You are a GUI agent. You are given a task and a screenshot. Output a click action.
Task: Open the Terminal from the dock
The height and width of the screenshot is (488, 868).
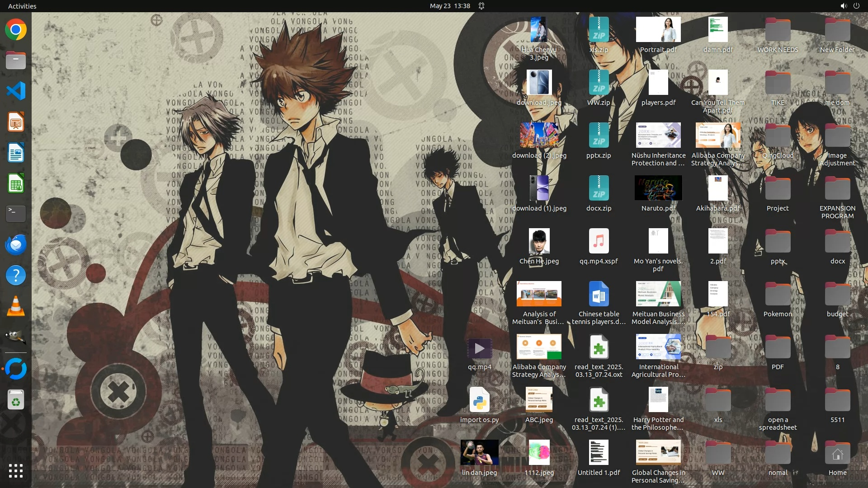[x=16, y=214]
